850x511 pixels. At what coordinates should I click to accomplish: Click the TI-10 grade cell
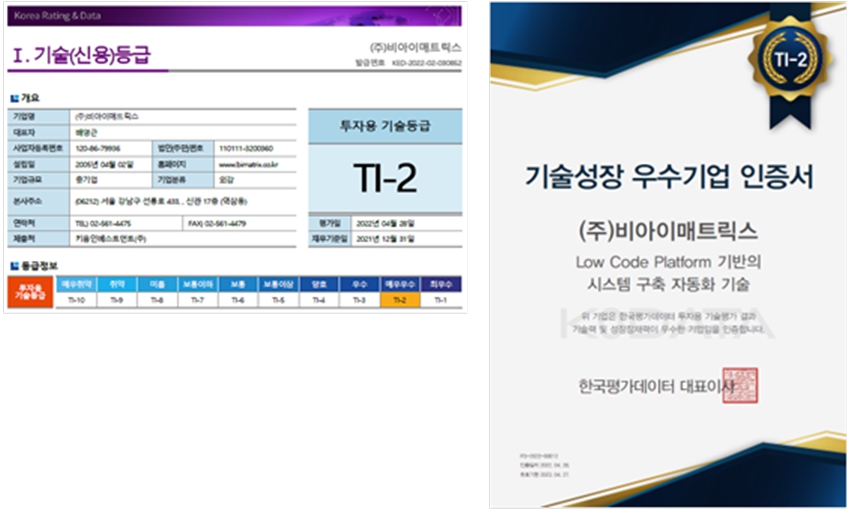click(76, 300)
